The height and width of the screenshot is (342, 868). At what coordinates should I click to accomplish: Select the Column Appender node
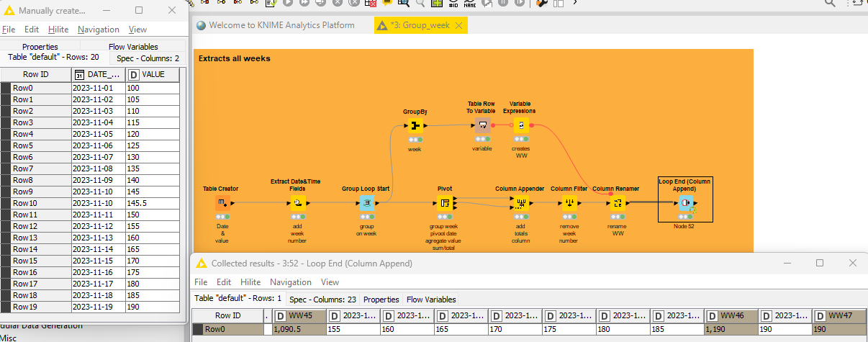(520, 203)
